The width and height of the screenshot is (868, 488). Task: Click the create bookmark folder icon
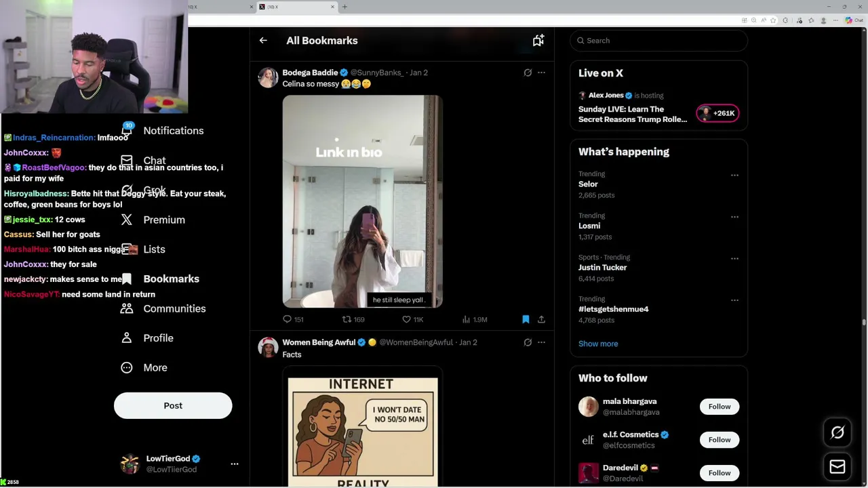coord(538,41)
